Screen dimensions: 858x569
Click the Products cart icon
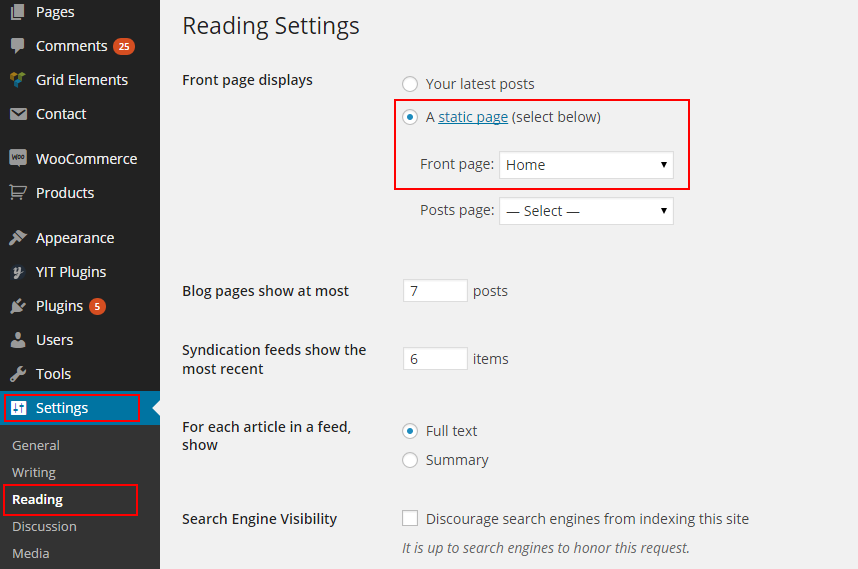18,192
